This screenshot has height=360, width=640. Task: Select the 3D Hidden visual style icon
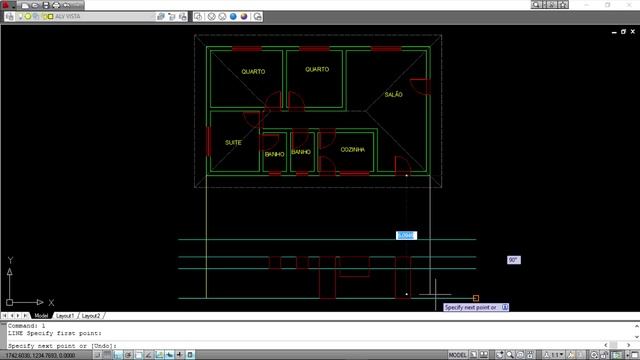[222, 16]
